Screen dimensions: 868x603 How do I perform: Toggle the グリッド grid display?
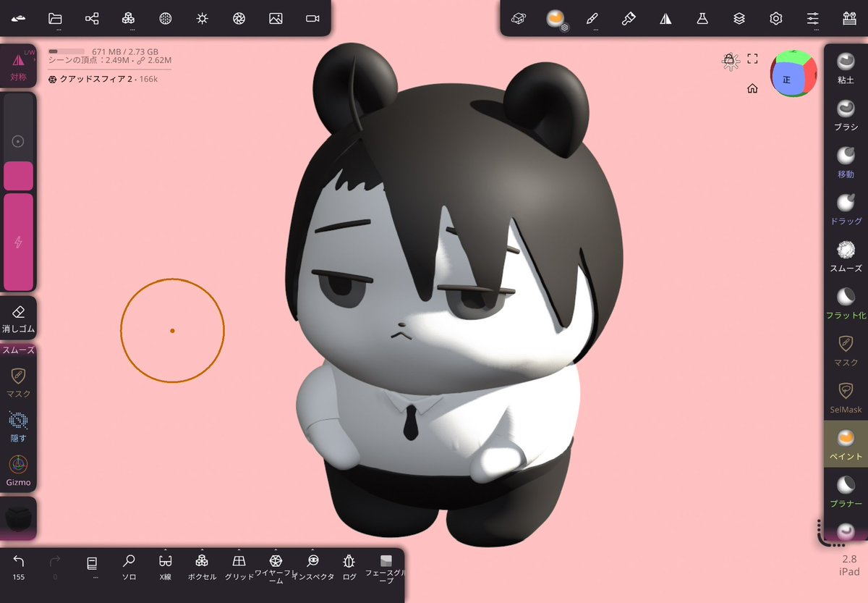click(239, 567)
